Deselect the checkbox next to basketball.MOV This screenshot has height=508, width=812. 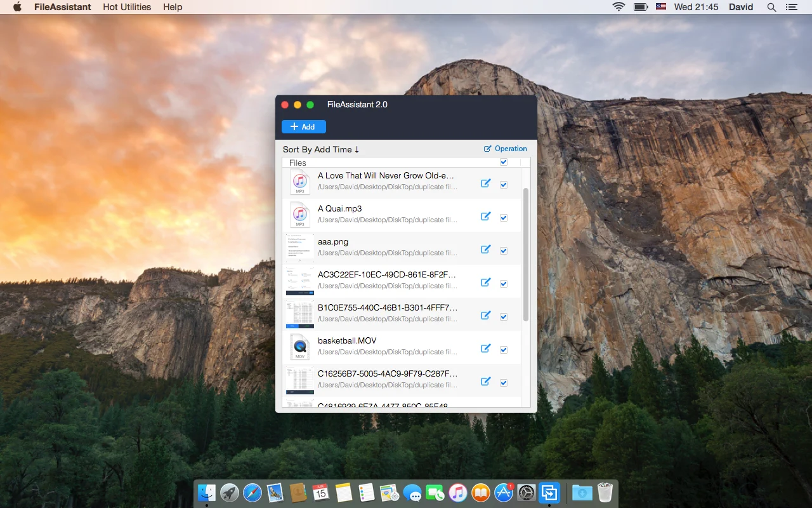(x=503, y=349)
